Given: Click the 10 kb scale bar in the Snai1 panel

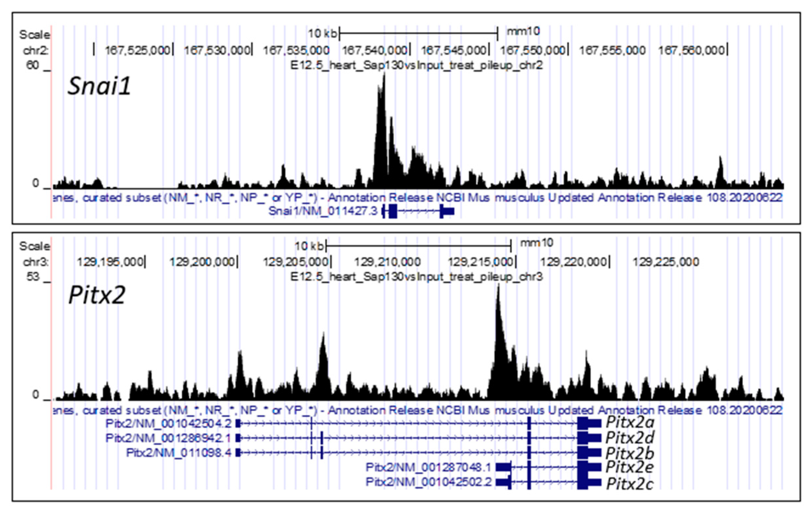Looking at the screenshot, I should point(418,34).
